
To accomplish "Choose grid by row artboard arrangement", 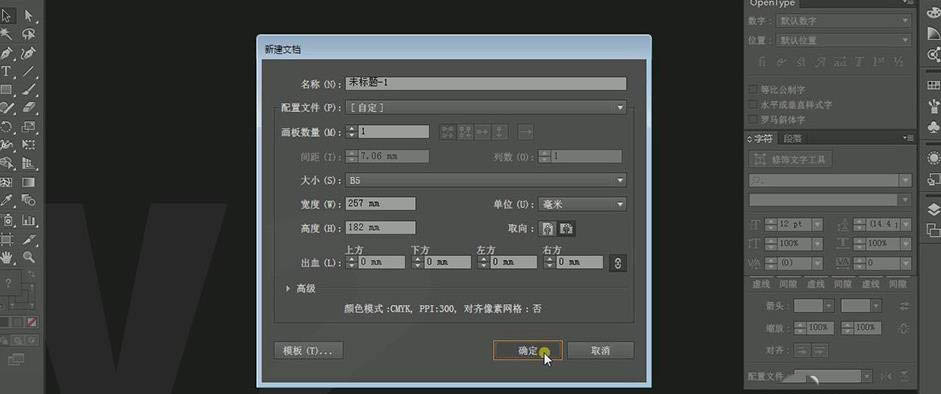I will (x=448, y=132).
